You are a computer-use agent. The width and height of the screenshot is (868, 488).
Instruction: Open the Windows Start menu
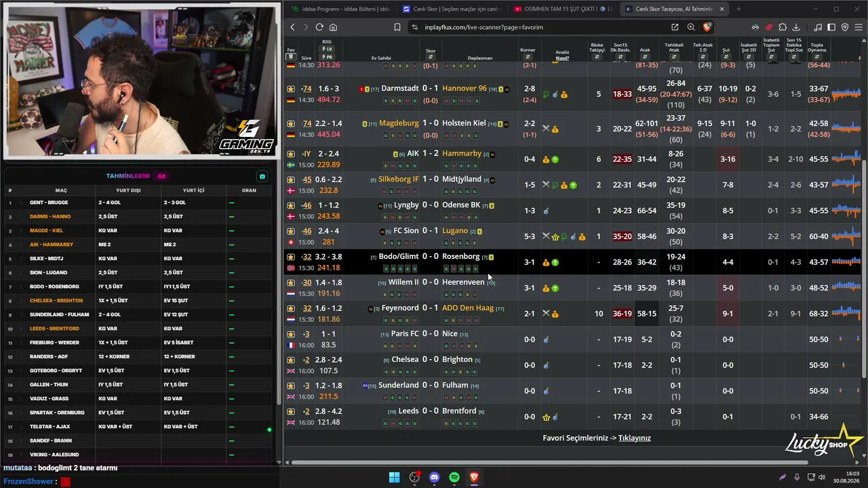394,477
